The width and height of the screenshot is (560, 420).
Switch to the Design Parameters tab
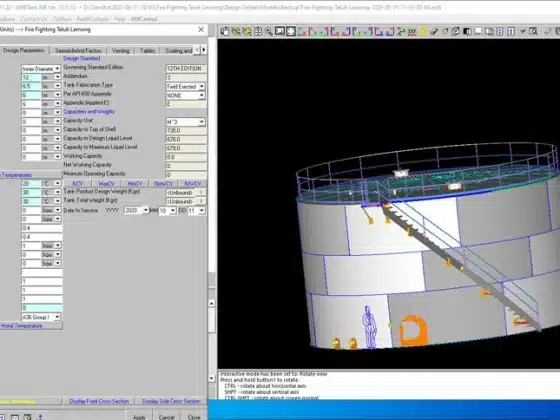tap(24, 50)
